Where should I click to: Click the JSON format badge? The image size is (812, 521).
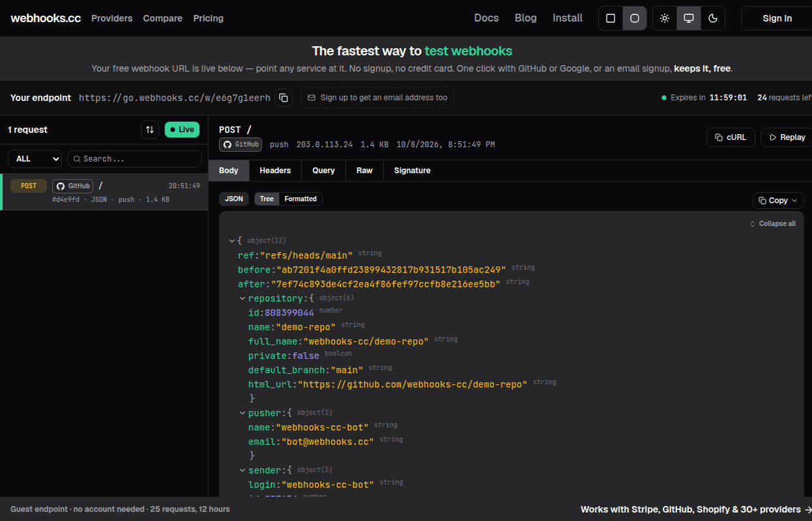[x=234, y=199]
